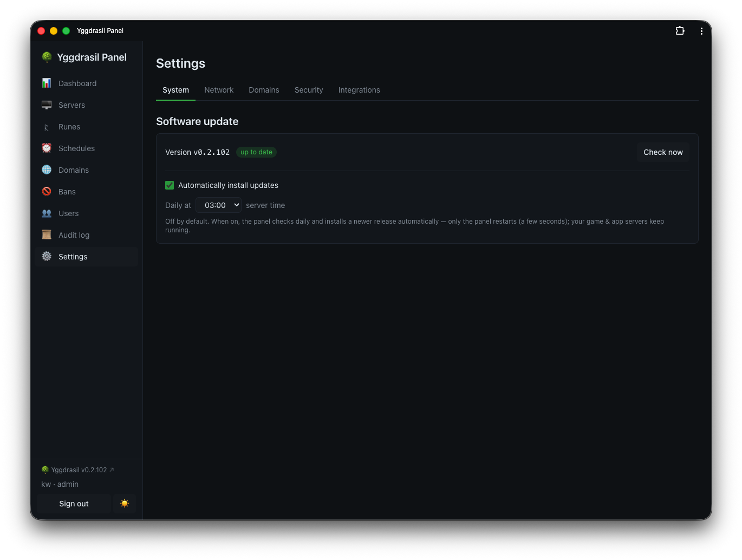Screen dimensions: 742x560
Task: Open Bans using the prohibited icon
Action: coord(47,191)
